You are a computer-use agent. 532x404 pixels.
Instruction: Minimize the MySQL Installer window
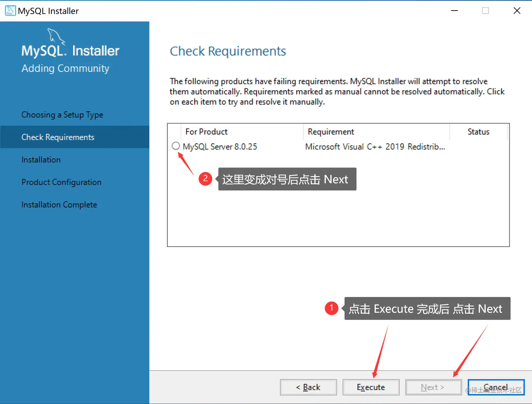[454, 11]
